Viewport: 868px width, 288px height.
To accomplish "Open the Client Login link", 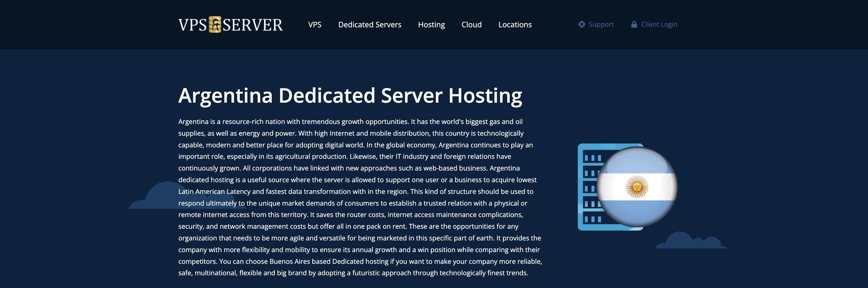I will tap(659, 24).
